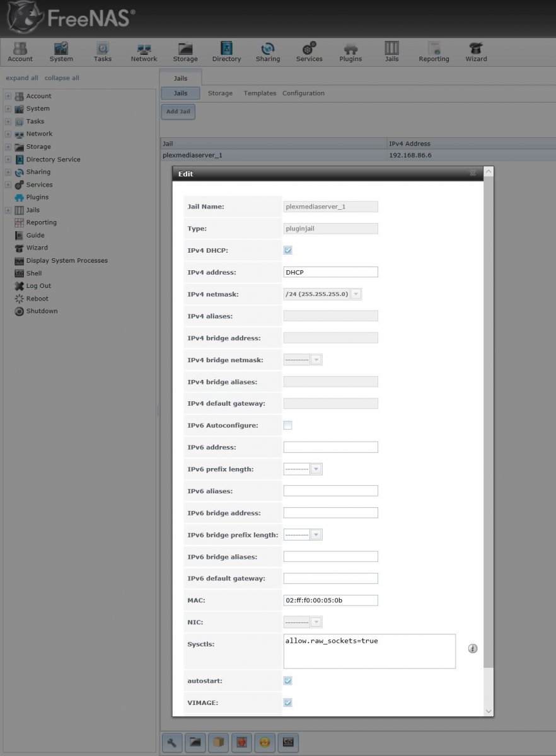Click the Add Jail button

point(178,112)
